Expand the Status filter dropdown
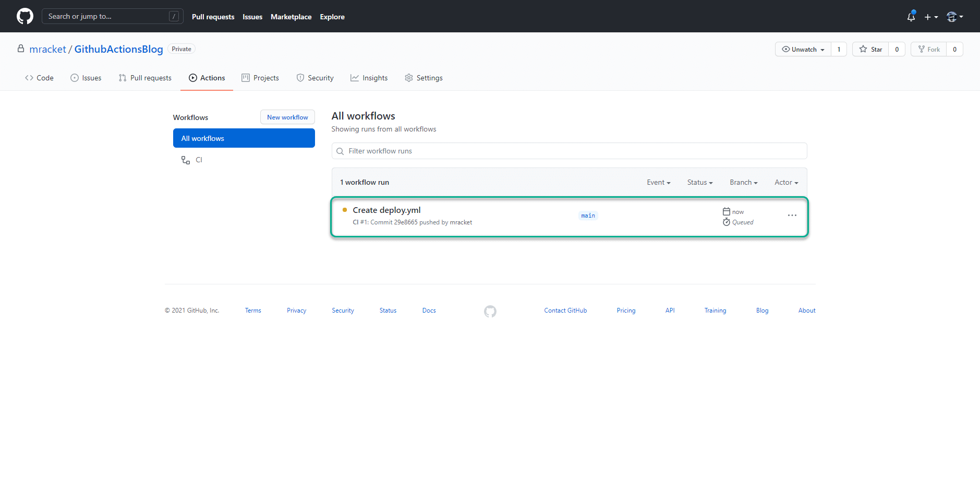This screenshot has width=980, height=490. click(x=699, y=182)
